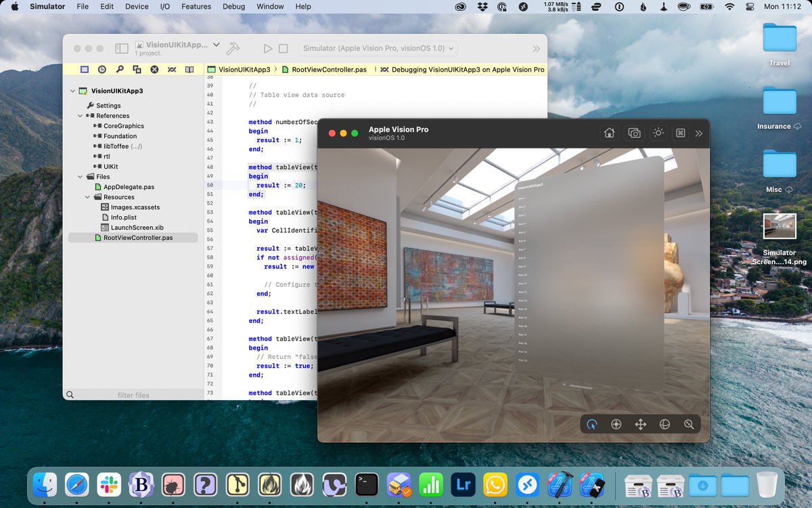812x508 pixels.
Task: Open the I/O menu
Action: pos(165,6)
